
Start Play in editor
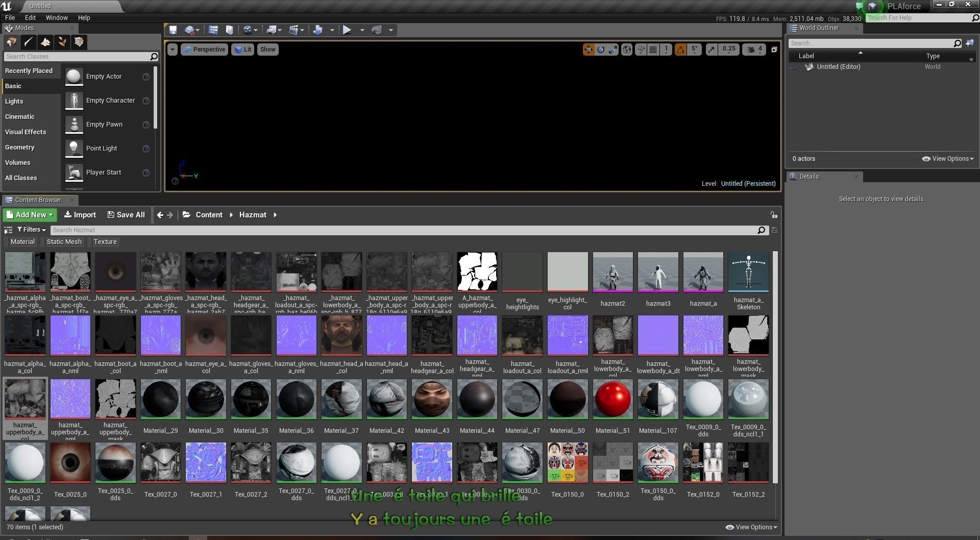coord(347,30)
